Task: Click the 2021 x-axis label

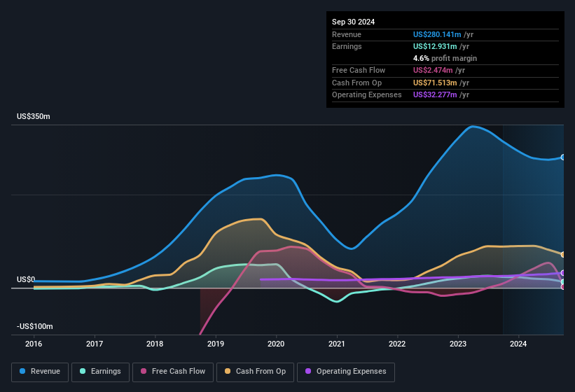Action: pos(337,344)
